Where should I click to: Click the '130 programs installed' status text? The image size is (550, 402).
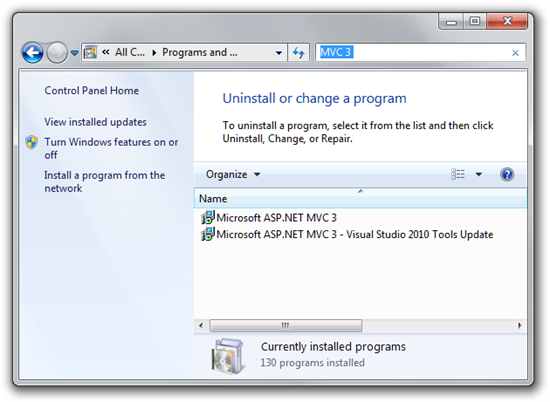pyautogui.click(x=313, y=362)
